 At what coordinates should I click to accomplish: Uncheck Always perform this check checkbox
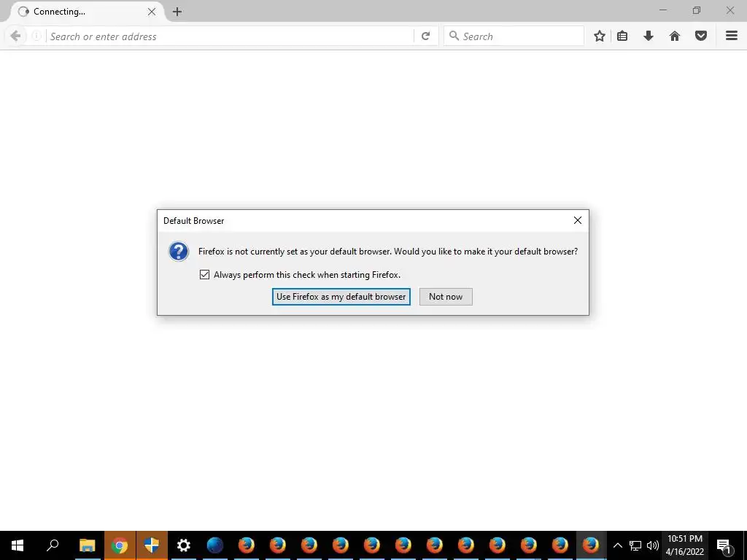click(204, 274)
